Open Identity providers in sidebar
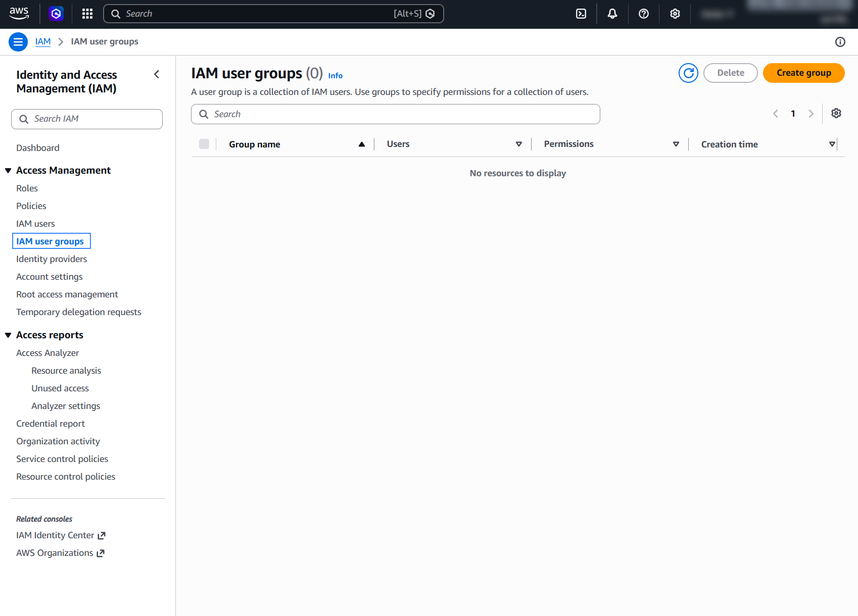This screenshot has width=858, height=616. (52, 259)
